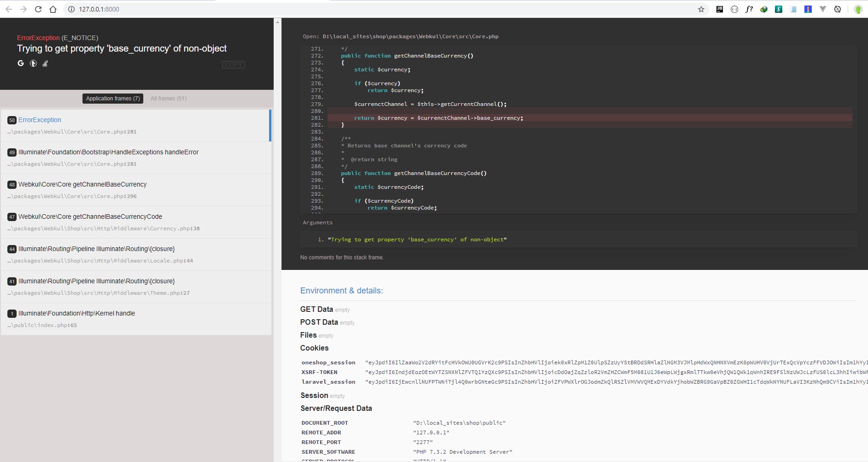Select frame 48 Core getChannelBaseCurrency
Screen dimensions: 868x462
[x=135, y=190]
